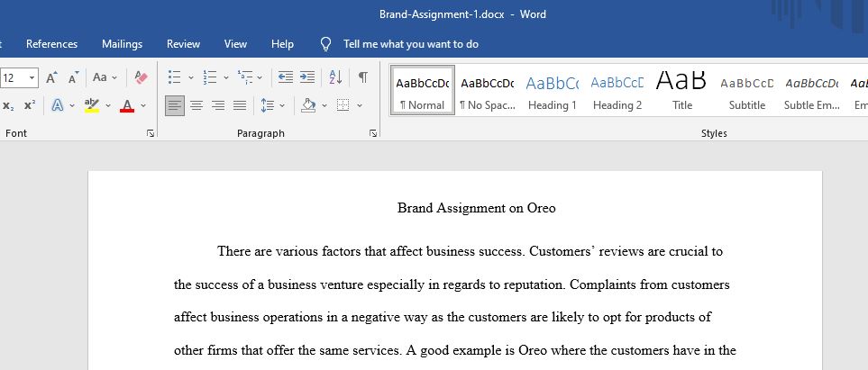
Task: Expand bullet library dropdown arrow
Action: tap(191, 77)
